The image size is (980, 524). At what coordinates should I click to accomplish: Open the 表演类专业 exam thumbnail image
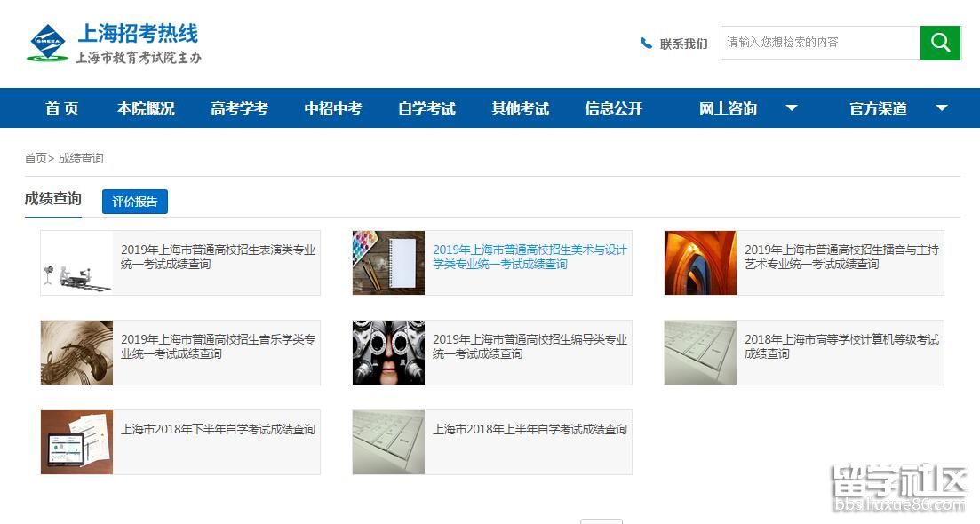(77, 263)
